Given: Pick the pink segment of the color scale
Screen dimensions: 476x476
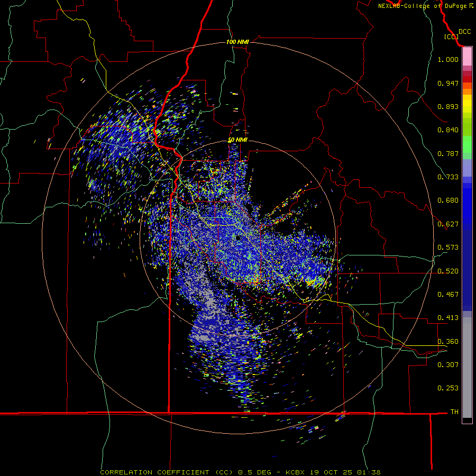Looking at the screenshot, I should (467, 57).
